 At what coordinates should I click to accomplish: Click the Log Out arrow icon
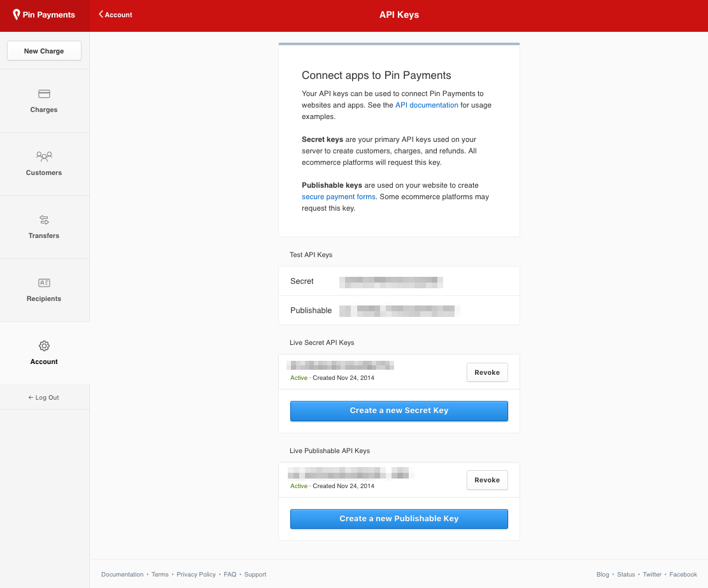point(31,398)
